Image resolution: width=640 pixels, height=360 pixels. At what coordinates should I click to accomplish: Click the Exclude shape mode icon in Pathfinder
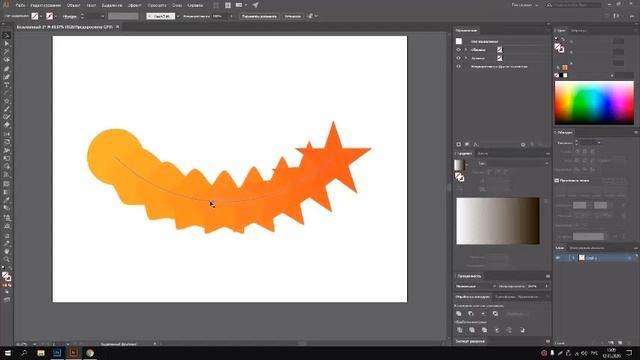coord(495,313)
